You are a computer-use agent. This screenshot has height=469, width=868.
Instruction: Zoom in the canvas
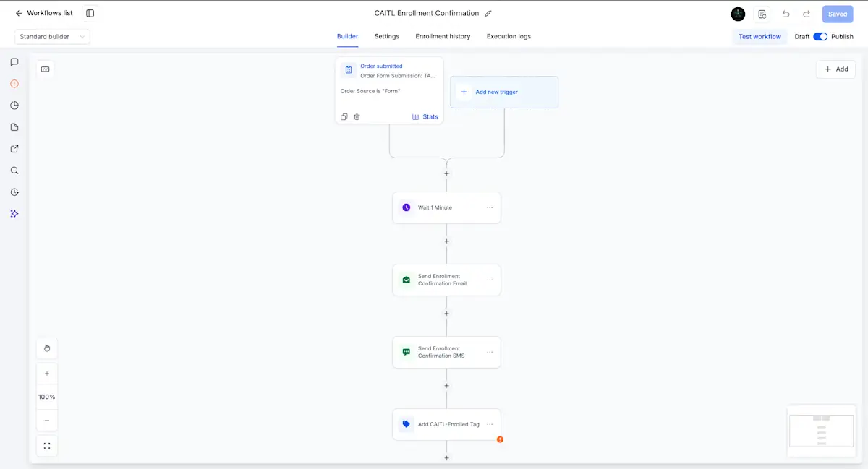pyautogui.click(x=47, y=374)
